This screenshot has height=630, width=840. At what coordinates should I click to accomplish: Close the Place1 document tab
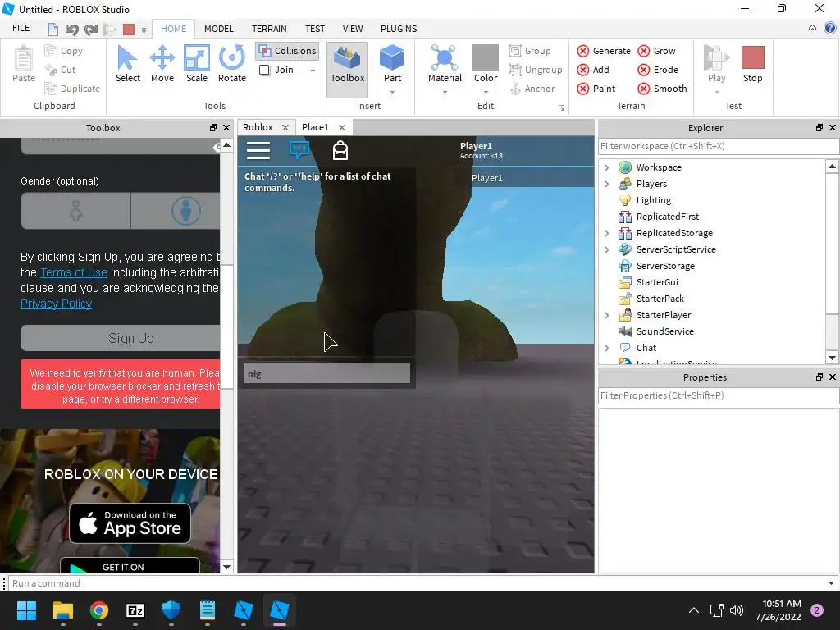(342, 127)
